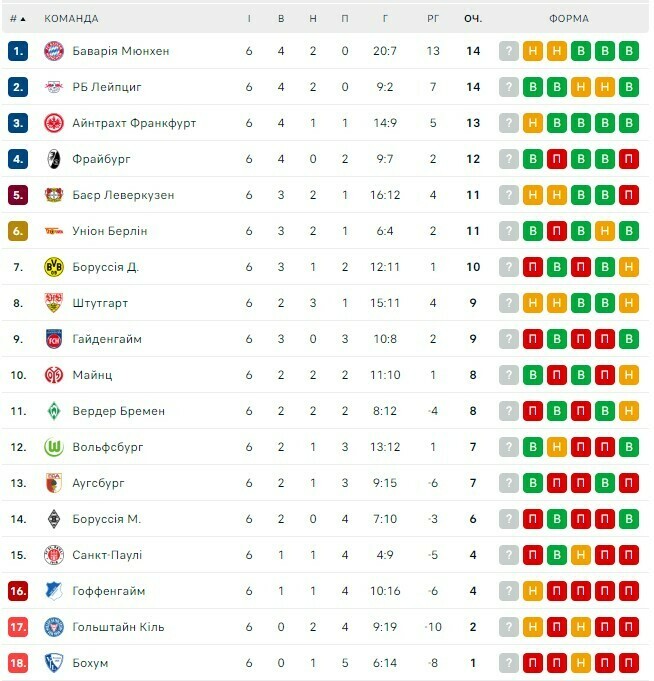This screenshot has height=681, width=654.
Task: Click Bayern's grey question mark form badge
Action: coord(509,51)
